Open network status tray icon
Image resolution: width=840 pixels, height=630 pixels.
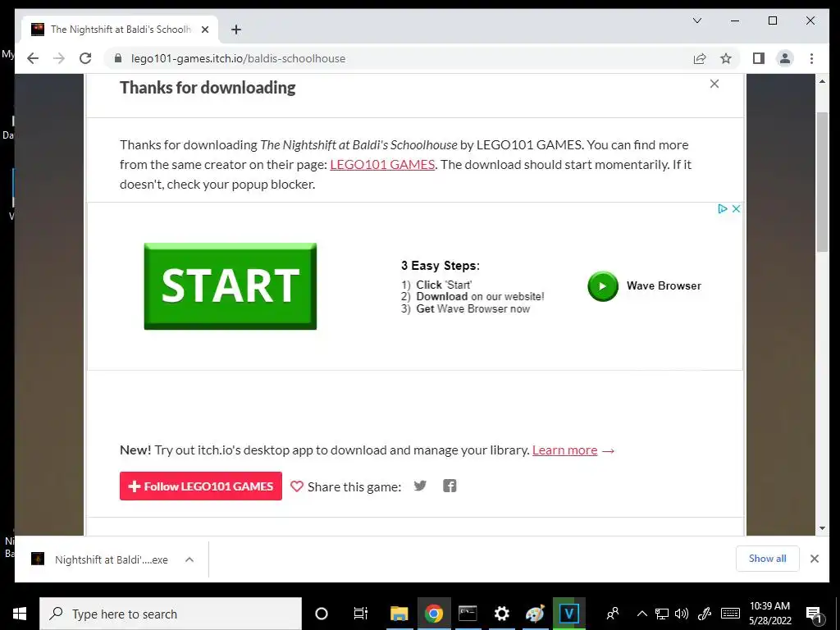click(662, 614)
